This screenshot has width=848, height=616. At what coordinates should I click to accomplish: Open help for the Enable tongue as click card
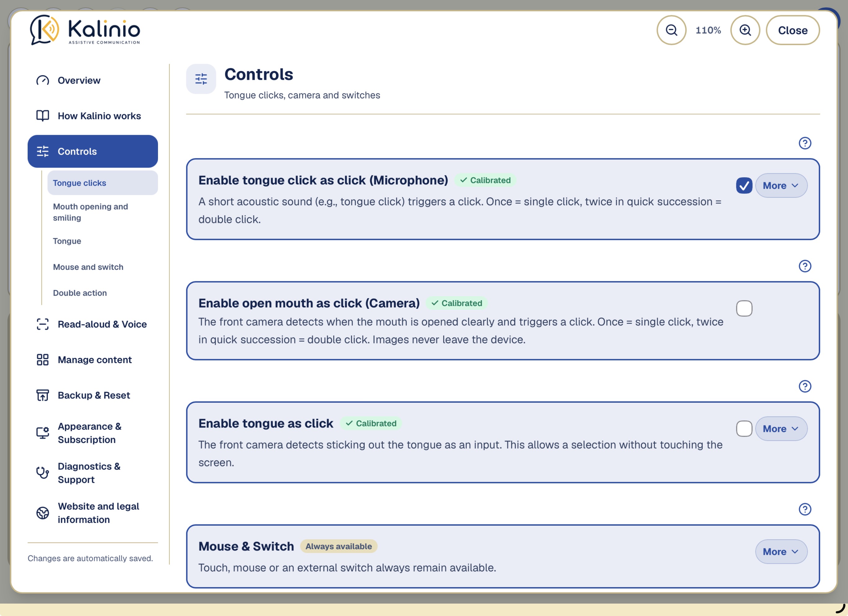[805, 386]
